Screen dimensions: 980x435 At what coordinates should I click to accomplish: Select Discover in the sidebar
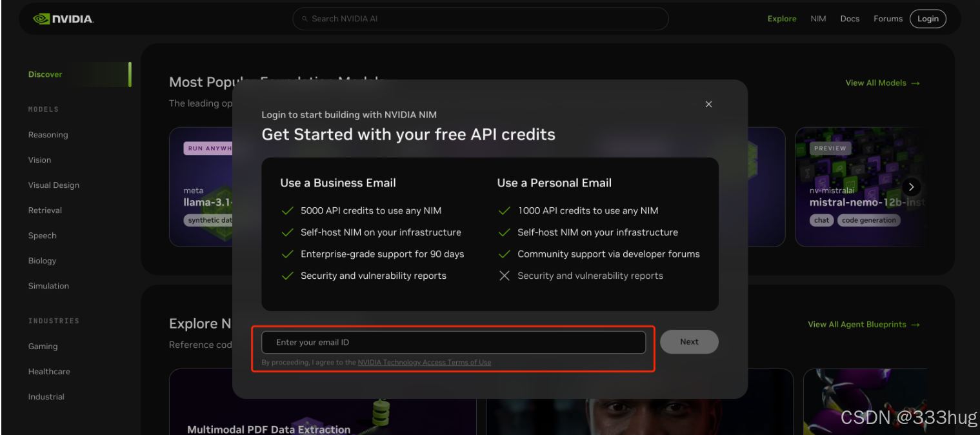(45, 74)
